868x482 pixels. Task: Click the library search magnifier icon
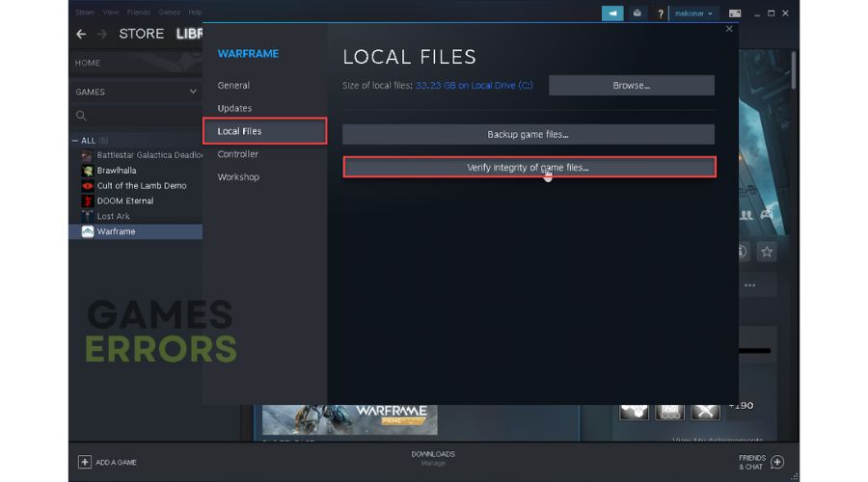(x=81, y=116)
